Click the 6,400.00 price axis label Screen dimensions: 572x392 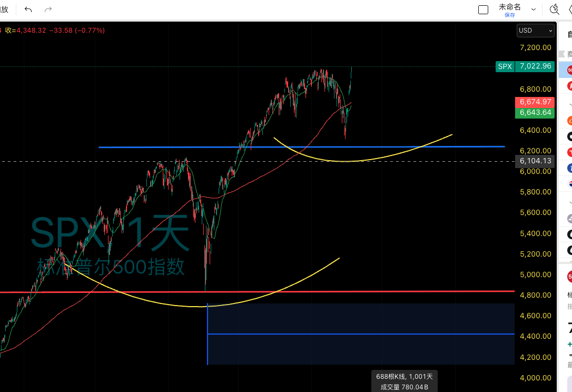coord(535,130)
